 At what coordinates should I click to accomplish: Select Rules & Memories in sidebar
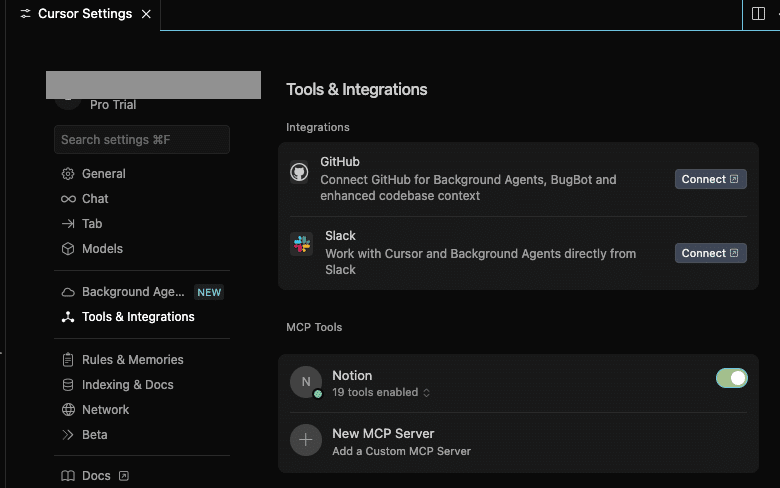(132, 360)
